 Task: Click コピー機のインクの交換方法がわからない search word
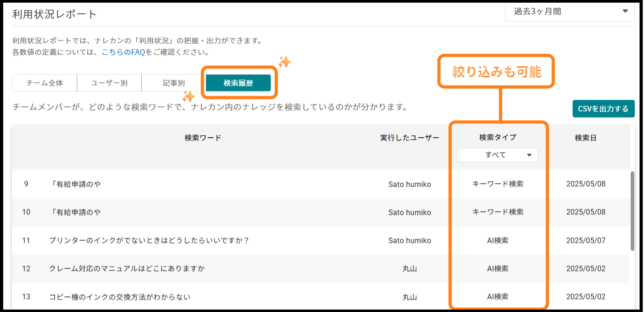coord(120,297)
